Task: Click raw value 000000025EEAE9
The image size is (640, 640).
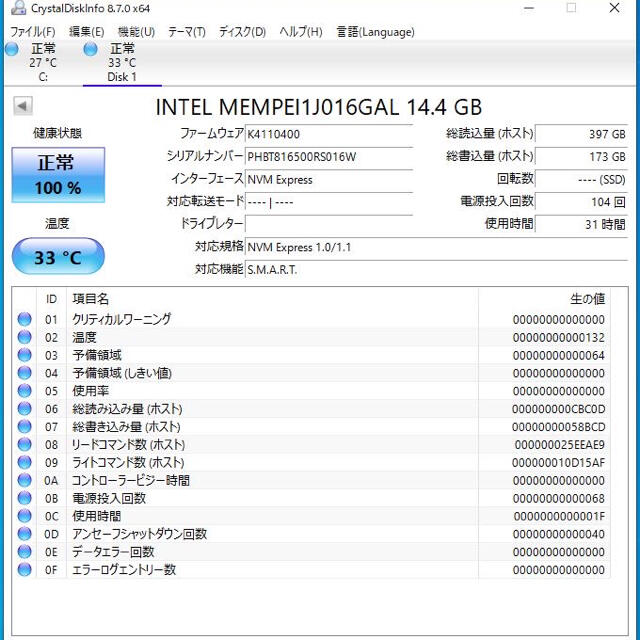Action: point(560,445)
